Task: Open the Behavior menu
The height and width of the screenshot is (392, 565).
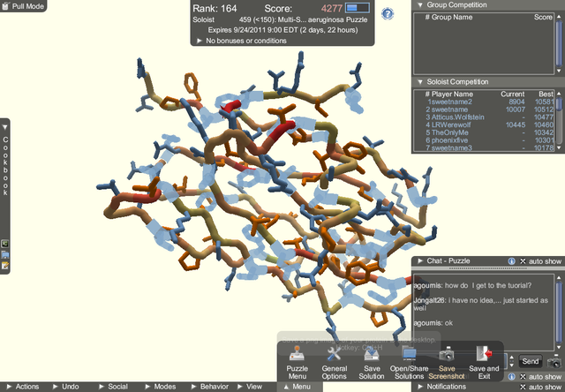Action: click(210, 387)
